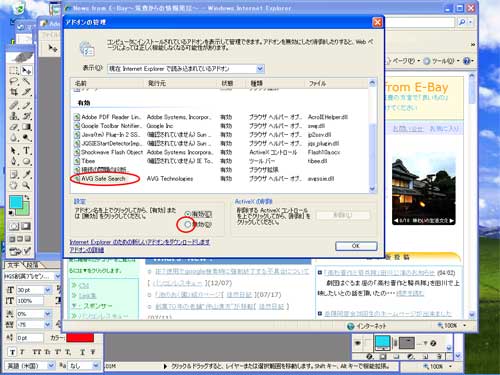The width and height of the screenshot is (500, 375).
Task: Open the CM link on the web page
Action: coord(84,285)
